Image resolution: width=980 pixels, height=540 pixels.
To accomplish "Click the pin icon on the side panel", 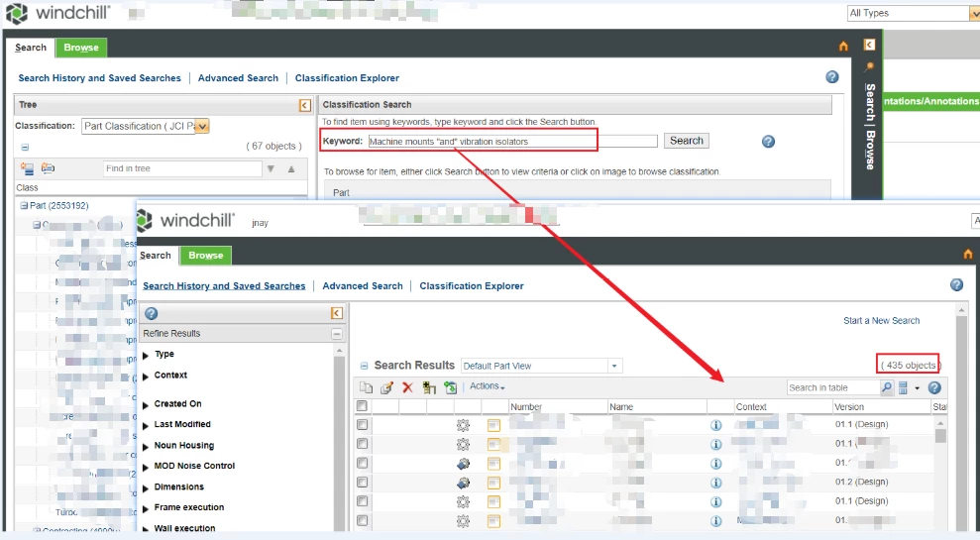I will tap(869, 66).
